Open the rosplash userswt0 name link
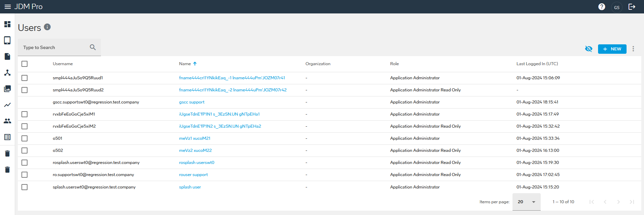Viewport: 644px width, 215px height. click(197, 163)
